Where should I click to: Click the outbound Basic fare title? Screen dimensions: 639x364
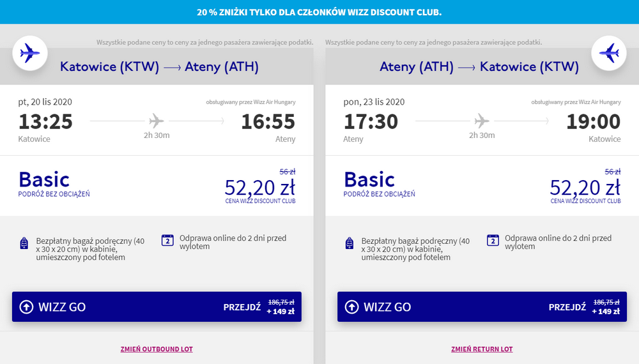[x=44, y=179]
